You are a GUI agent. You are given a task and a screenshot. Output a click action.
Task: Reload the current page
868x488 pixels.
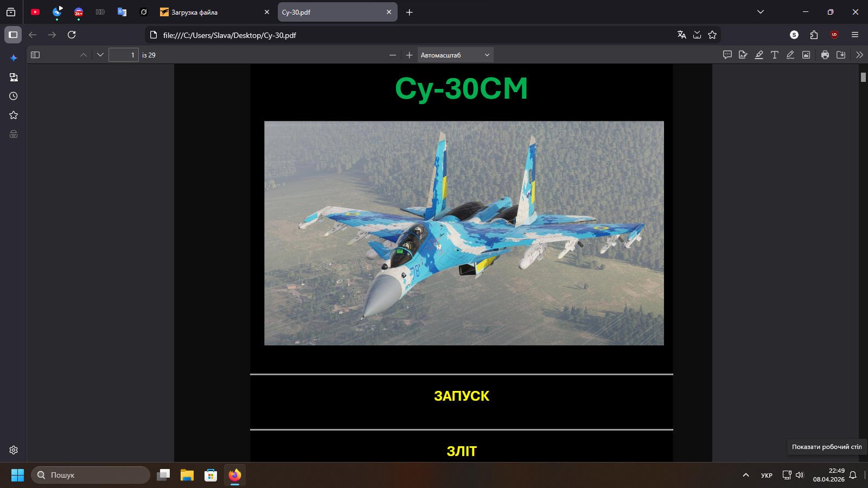(72, 35)
